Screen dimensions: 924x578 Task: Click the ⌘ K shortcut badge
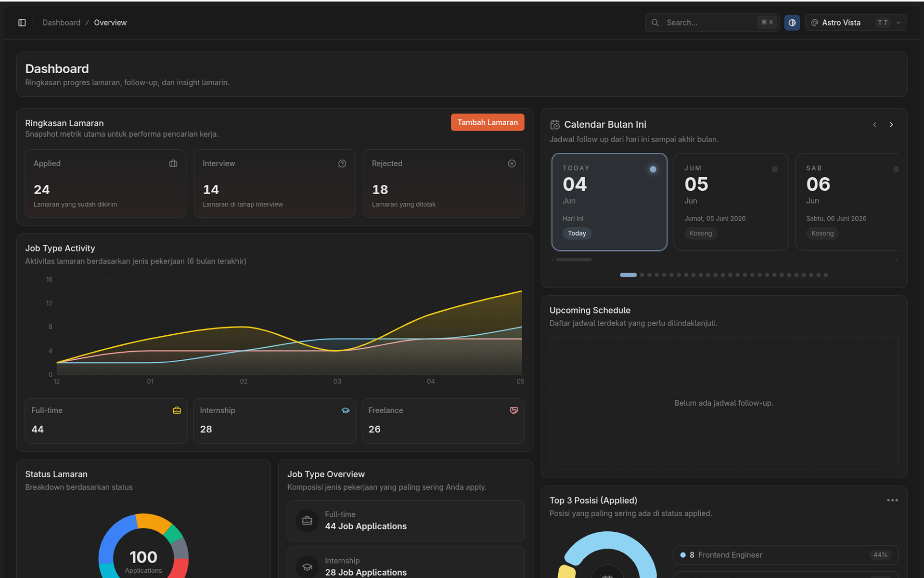click(x=767, y=22)
